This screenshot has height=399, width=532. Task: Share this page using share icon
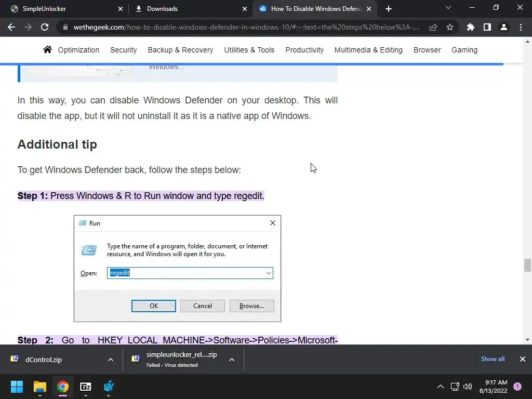433,27
